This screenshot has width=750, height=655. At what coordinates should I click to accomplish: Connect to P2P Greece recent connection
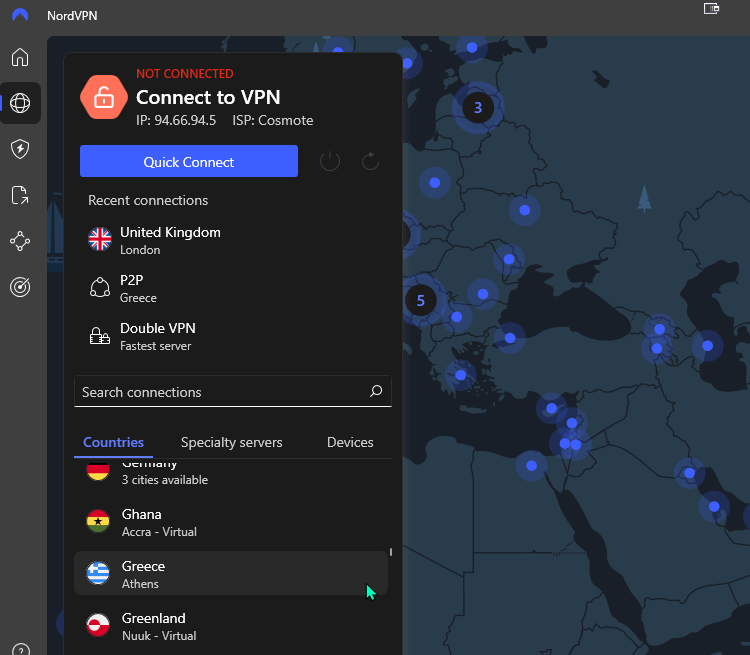tap(232, 288)
